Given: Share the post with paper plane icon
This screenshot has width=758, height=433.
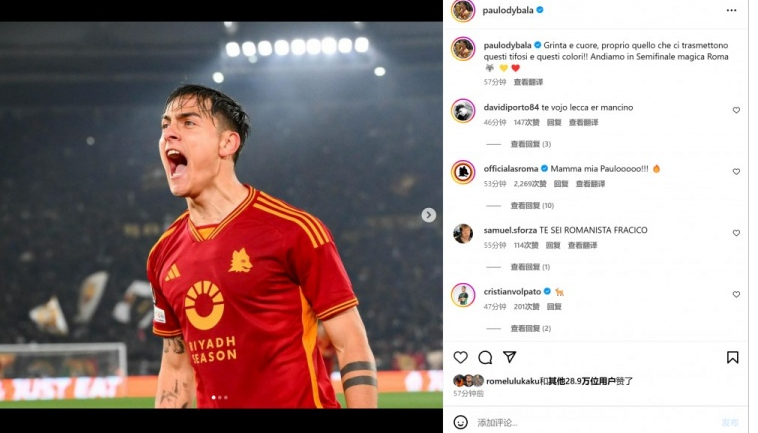Looking at the screenshot, I should 510,357.
